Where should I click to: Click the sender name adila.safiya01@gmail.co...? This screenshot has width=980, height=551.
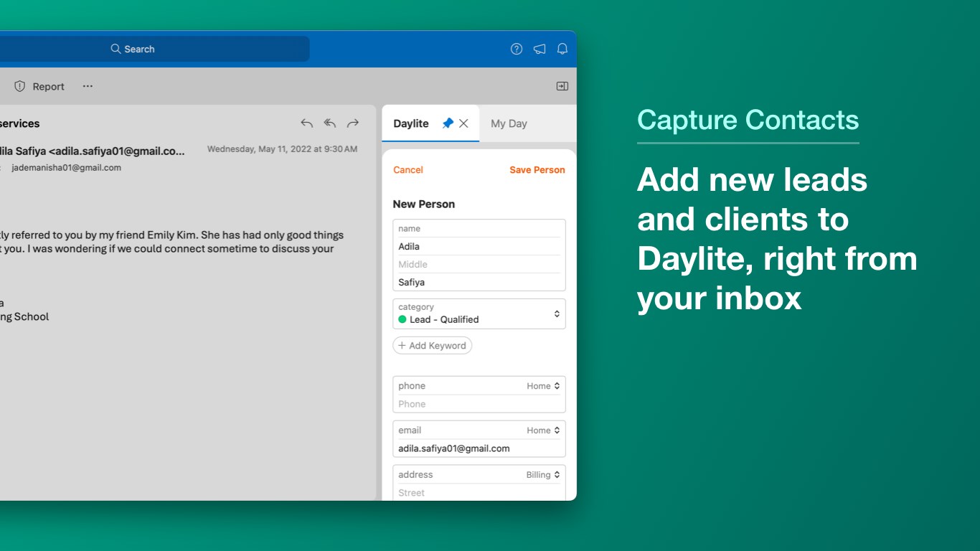pyautogui.click(x=93, y=151)
